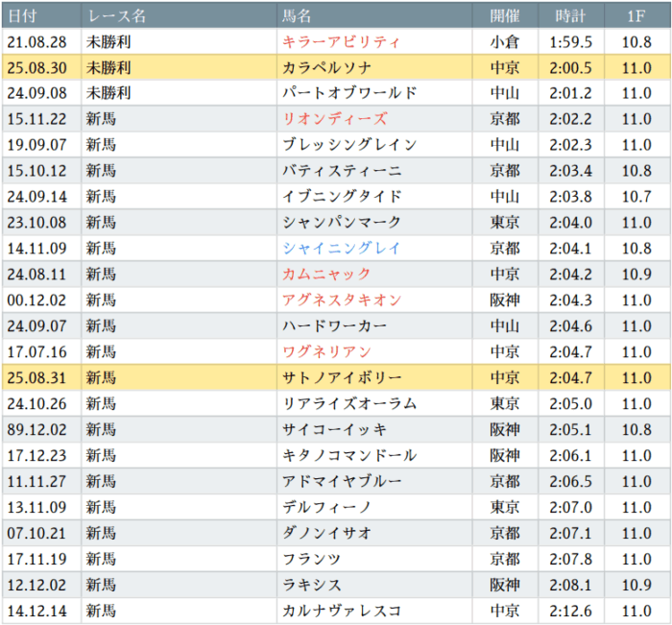This screenshot has width=672, height=625.
Task: Sort by the 時計 column header
Action: (570, 16)
